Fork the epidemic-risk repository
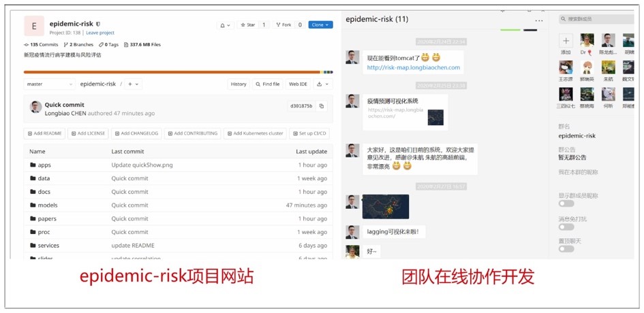Screen dimensions: 644x313 [283, 25]
